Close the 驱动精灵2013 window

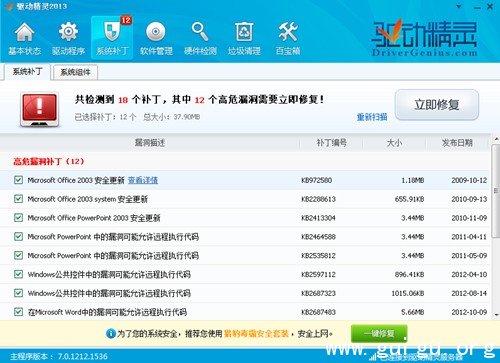490,6
